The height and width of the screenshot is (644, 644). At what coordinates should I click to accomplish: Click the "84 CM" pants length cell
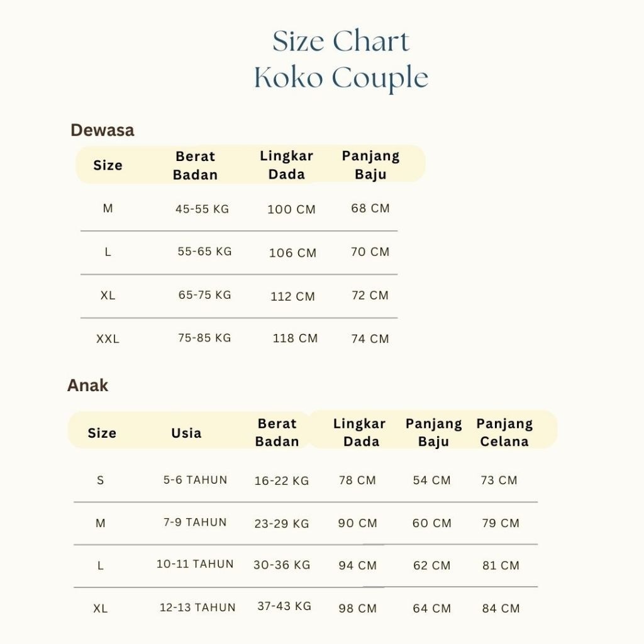(501, 608)
